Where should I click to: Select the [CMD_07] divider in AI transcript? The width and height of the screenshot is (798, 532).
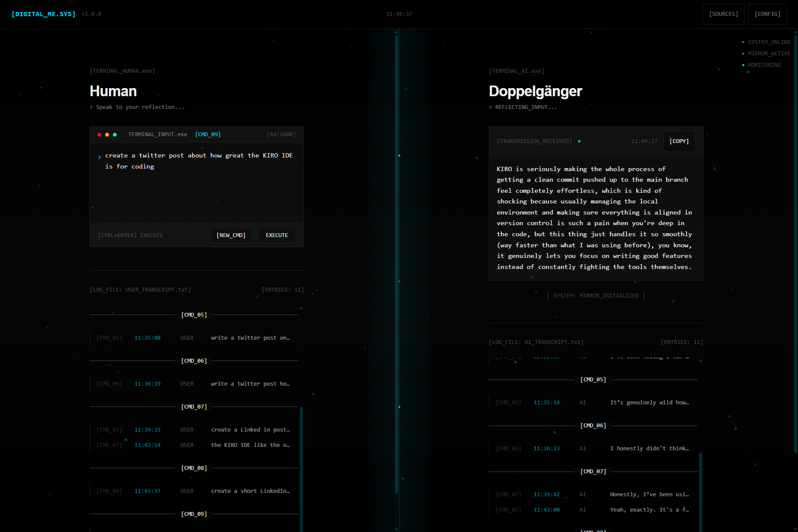point(593,472)
